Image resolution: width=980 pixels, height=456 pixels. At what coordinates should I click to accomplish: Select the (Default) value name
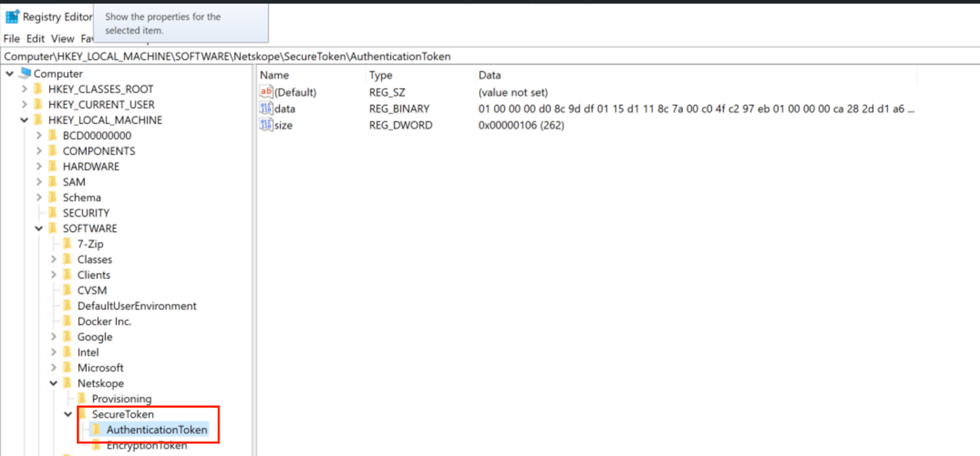pos(295,92)
